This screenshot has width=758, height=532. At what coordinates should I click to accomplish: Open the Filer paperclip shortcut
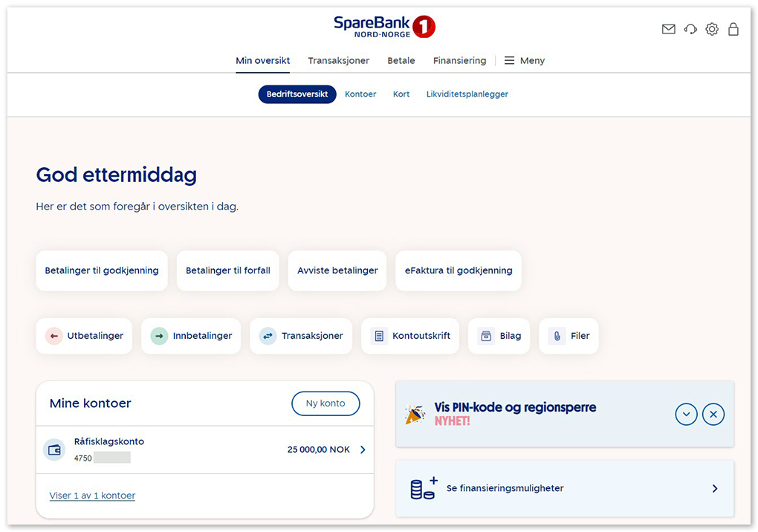click(569, 336)
